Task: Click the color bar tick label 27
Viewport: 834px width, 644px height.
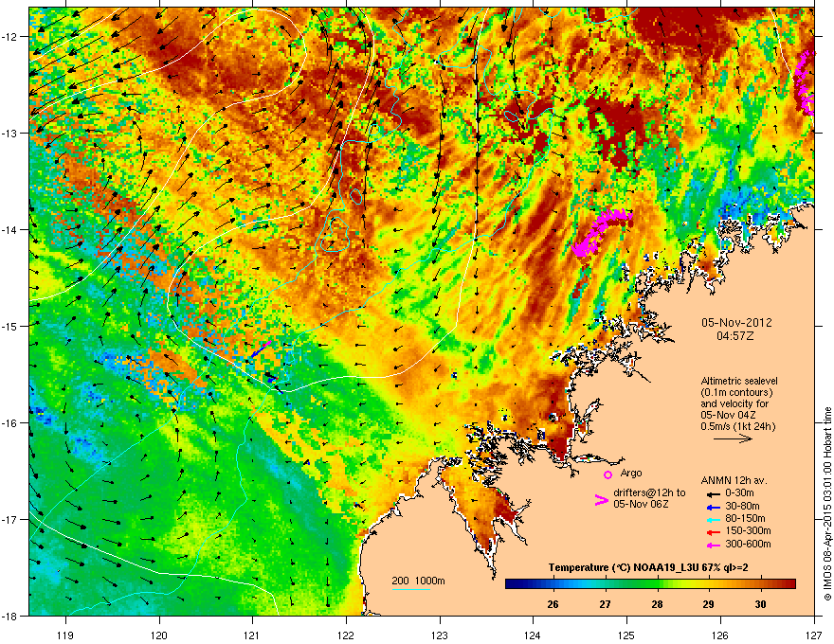Action: point(605,604)
